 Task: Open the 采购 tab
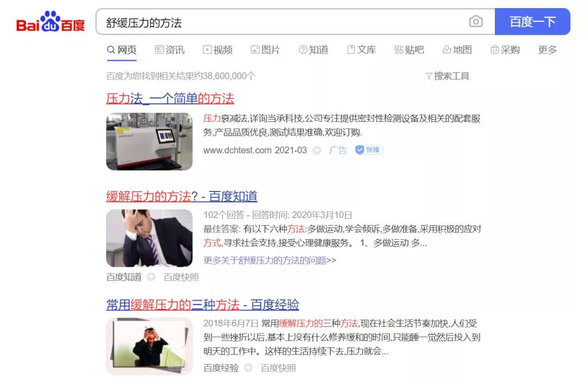pos(505,49)
